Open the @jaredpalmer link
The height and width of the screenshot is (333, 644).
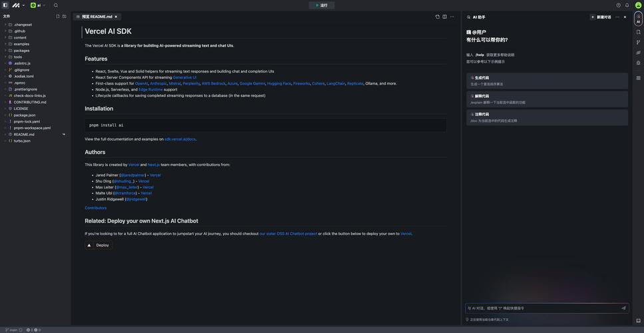[132, 175]
